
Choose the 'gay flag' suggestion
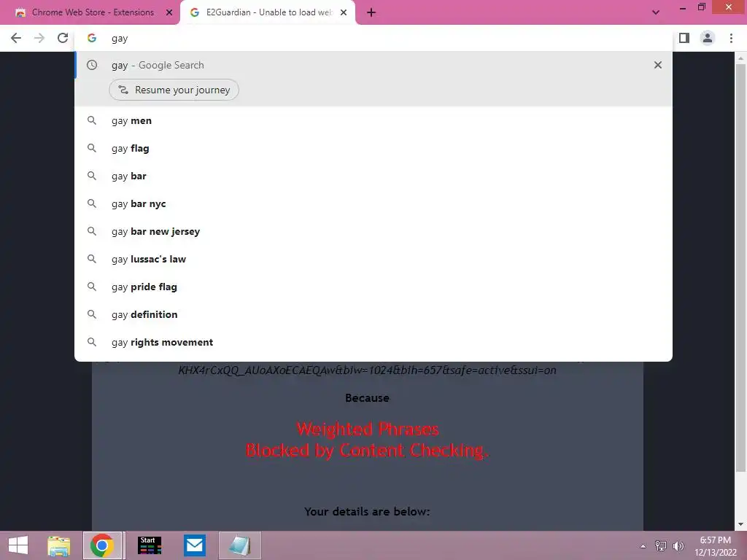(x=373, y=149)
